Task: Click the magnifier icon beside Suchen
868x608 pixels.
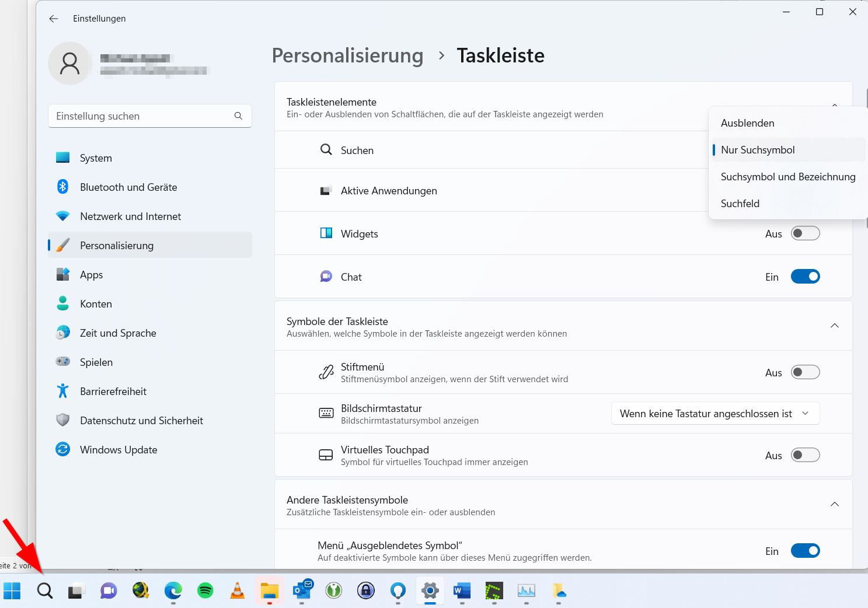Action: tap(326, 150)
